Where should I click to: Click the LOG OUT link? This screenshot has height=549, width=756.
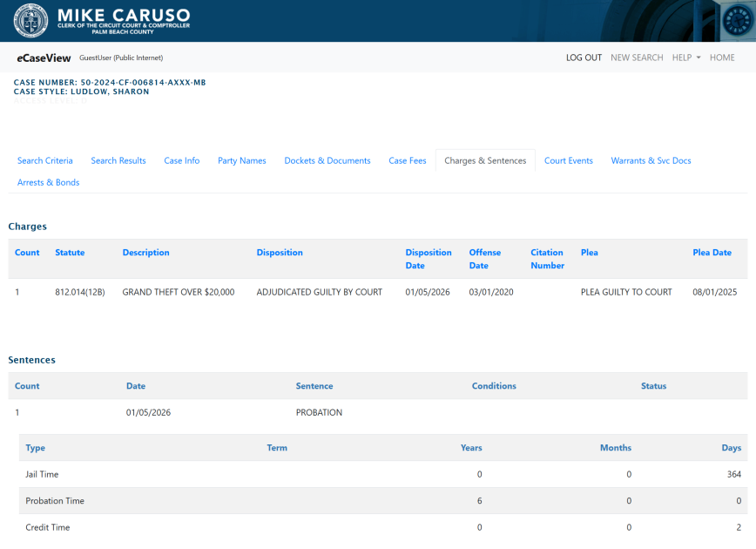(x=584, y=58)
